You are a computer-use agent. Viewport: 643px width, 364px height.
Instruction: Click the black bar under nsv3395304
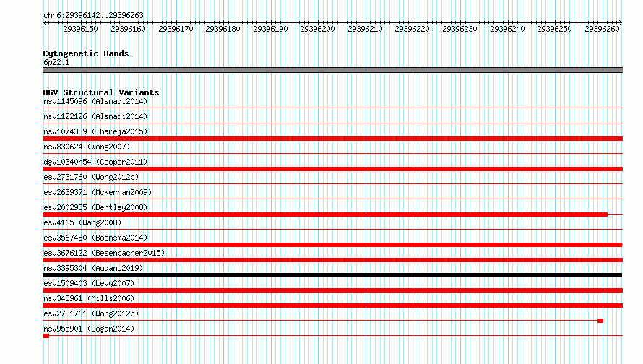[x=332, y=275]
